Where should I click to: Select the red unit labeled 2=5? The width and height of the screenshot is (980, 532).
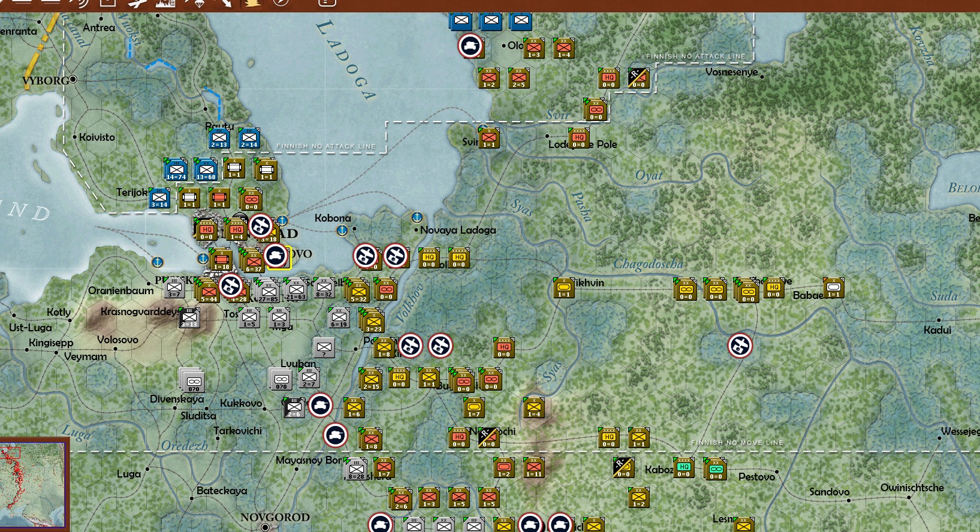coord(519,78)
